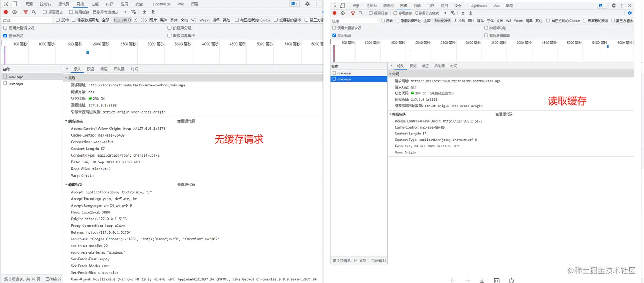
Task: Open network search in right DevTools
Action: [x=361, y=13]
